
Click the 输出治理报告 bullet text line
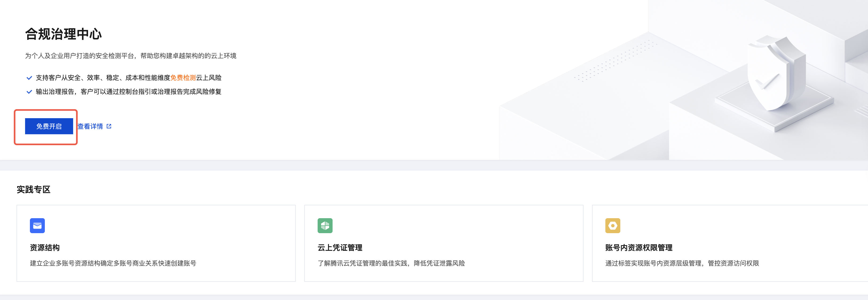128,91
